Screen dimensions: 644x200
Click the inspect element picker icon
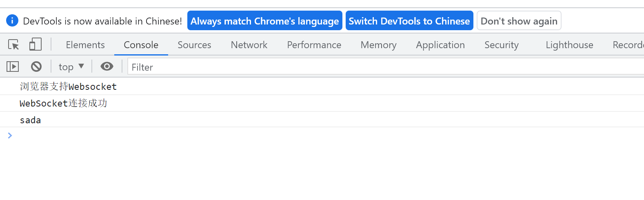click(x=13, y=44)
